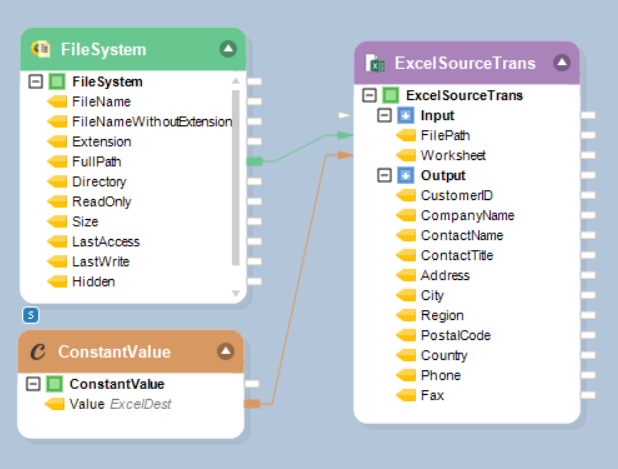
Task: Collapse the ConstantValue object with arrow button
Action: coord(225,351)
